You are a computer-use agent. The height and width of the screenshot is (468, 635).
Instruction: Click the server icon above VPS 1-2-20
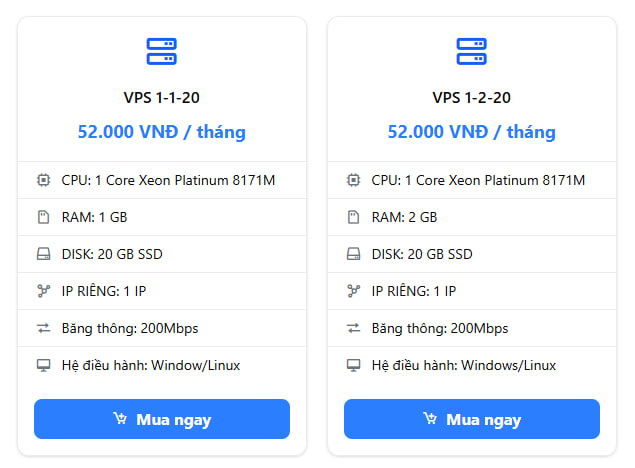point(471,51)
